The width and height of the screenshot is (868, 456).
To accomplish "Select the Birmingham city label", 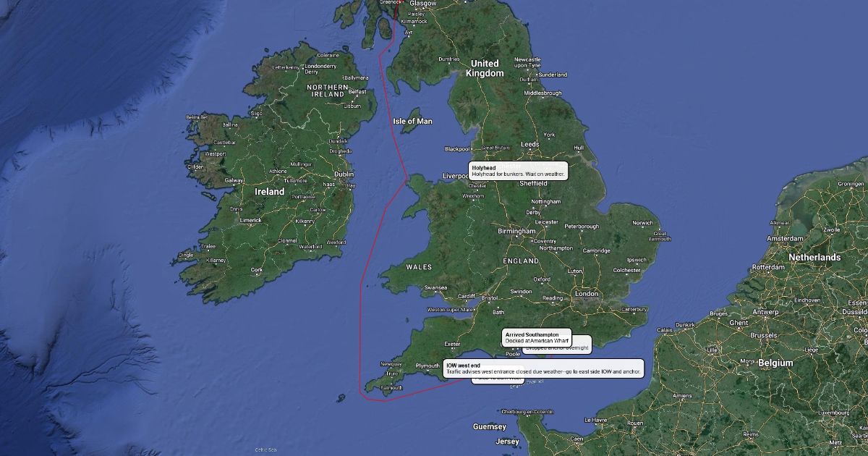I will pos(516,231).
